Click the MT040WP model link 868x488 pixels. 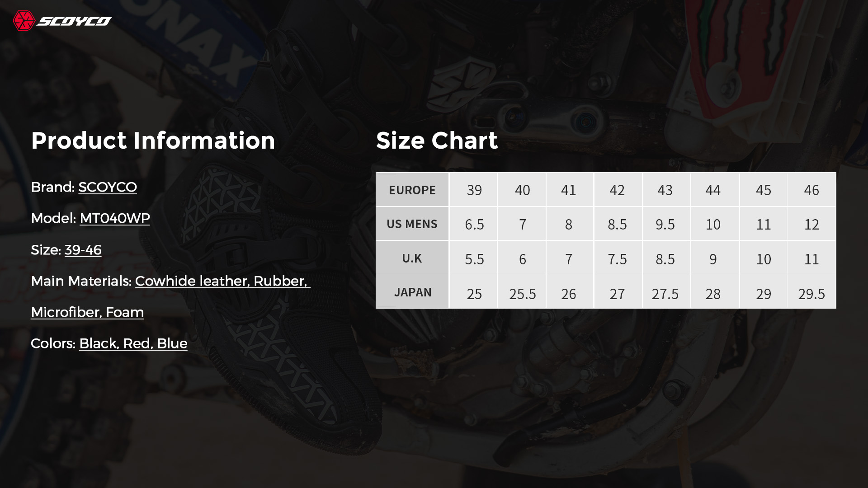click(115, 218)
